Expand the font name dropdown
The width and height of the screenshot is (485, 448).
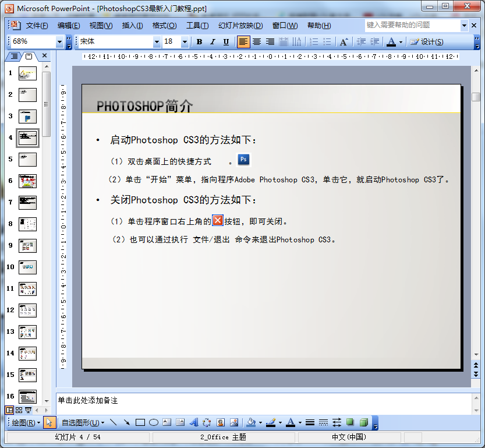point(157,42)
